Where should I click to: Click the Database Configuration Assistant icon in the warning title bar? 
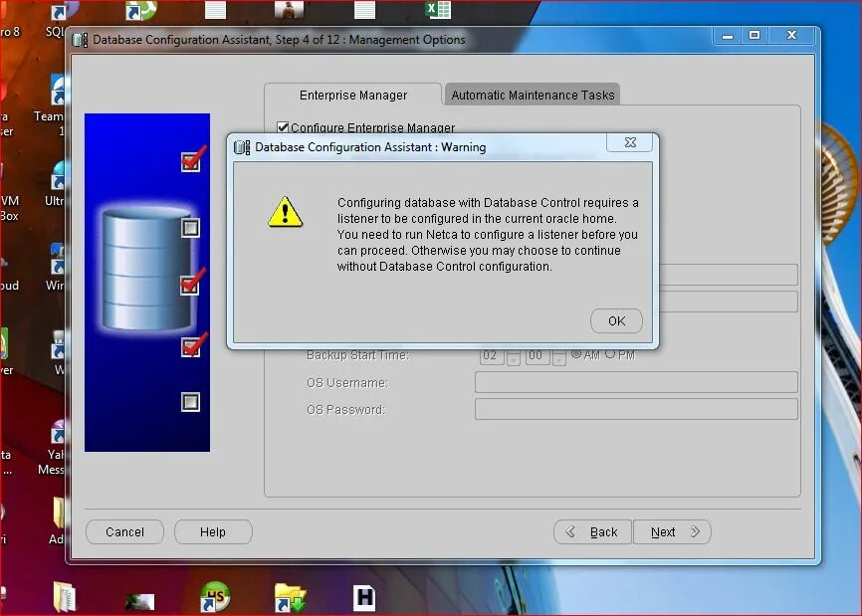(x=239, y=146)
